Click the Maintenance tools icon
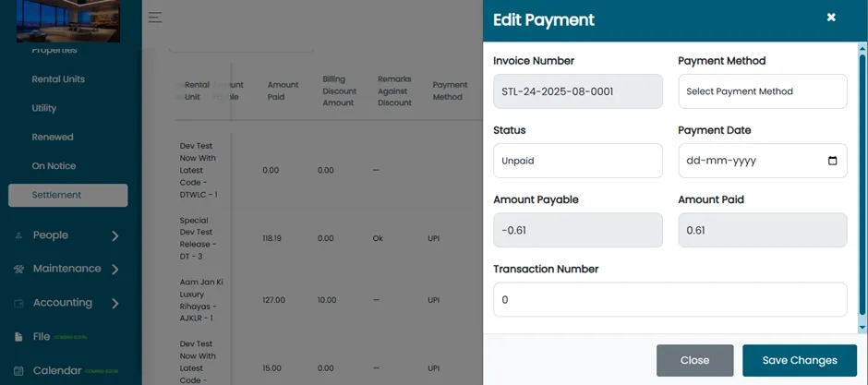The width and height of the screenshot is (868, 385). pyautogui.click(x=18, y=269)
